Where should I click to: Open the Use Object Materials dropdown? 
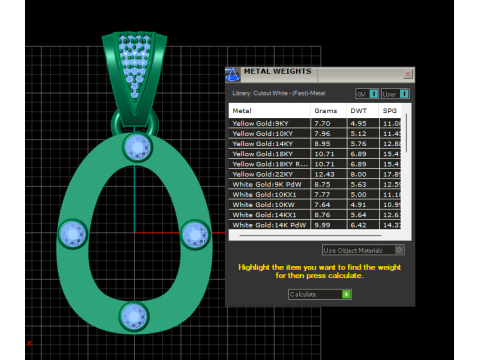coord(363,250)
